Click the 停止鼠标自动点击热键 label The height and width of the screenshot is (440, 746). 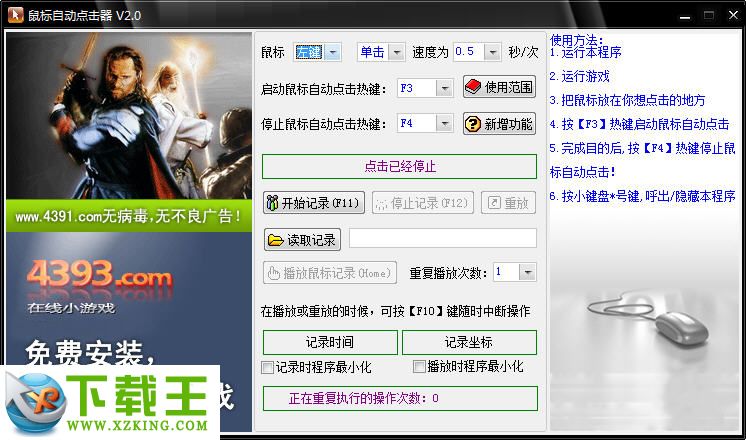click(x=324, y=124)
